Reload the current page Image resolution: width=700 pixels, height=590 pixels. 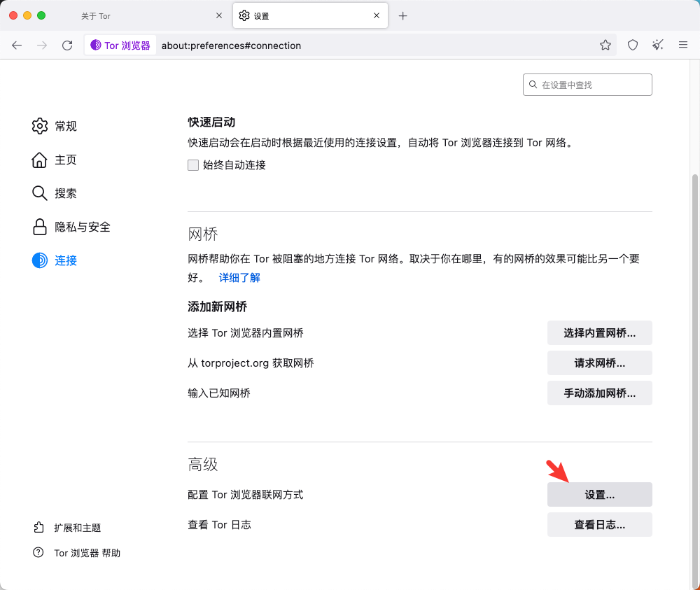tap(67, 45)
